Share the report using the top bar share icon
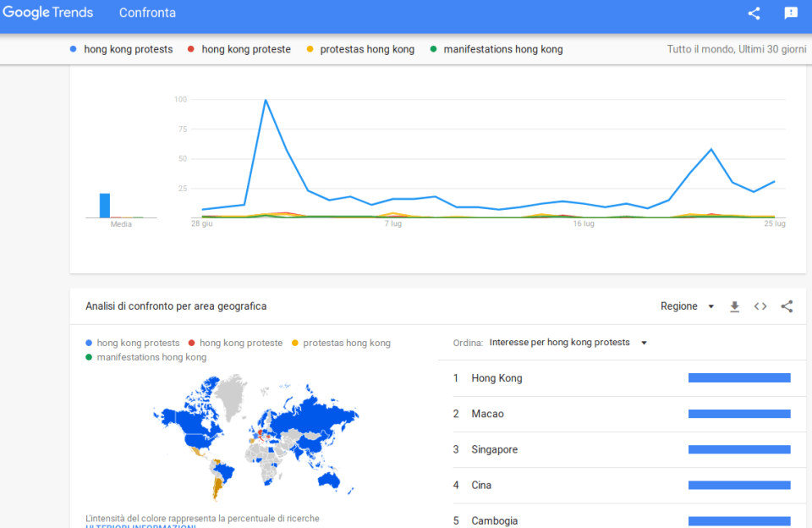Screen dimensions: 812x528 point(754,13)
